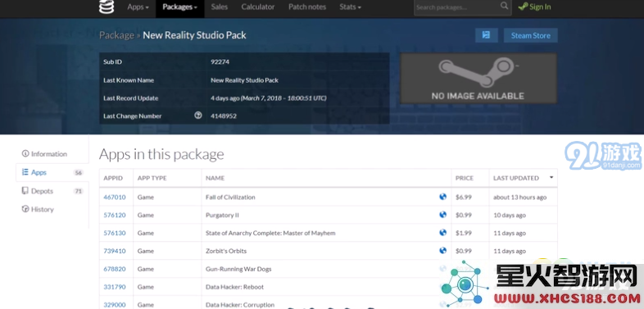This screenshot has width=644, height=309.
Task: Sign in through Steam
Action: [x=535, y=7]
